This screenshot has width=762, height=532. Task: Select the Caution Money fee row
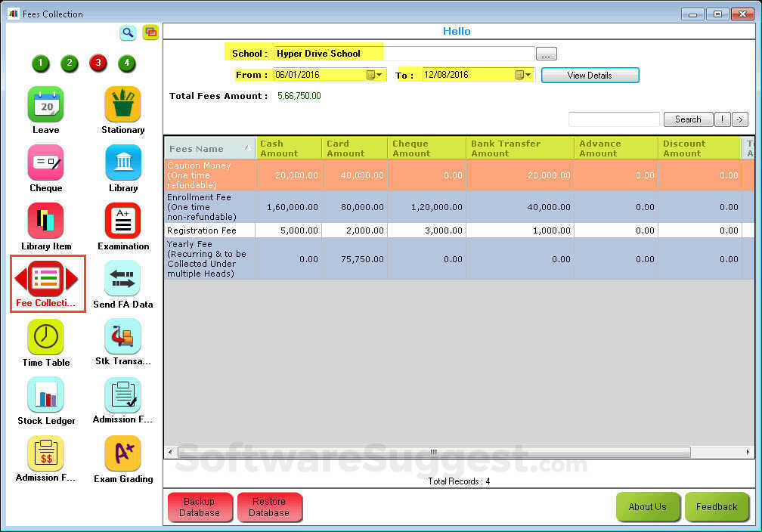tap(460, 175)
